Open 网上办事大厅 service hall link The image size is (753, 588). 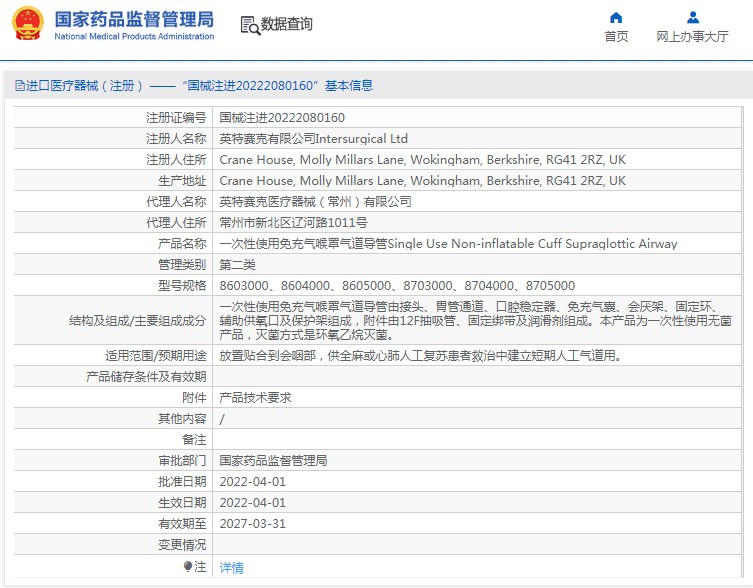click(692, 37)
